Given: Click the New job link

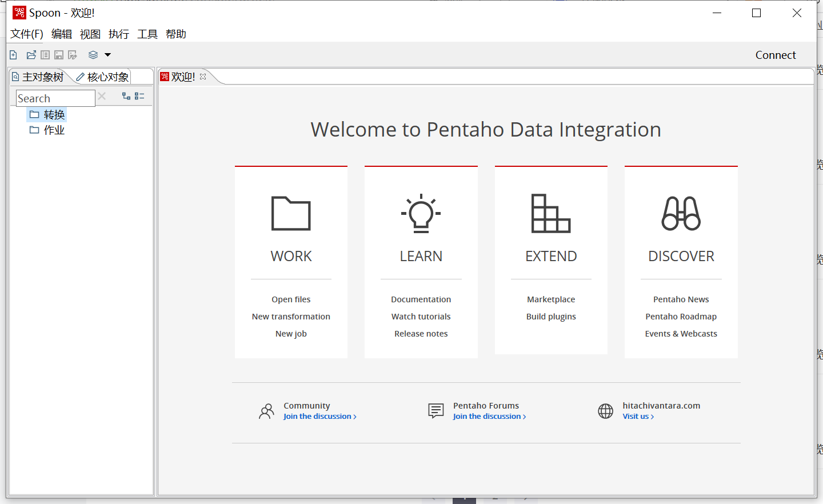Looking at the screenshot, I should coord(291,334).
